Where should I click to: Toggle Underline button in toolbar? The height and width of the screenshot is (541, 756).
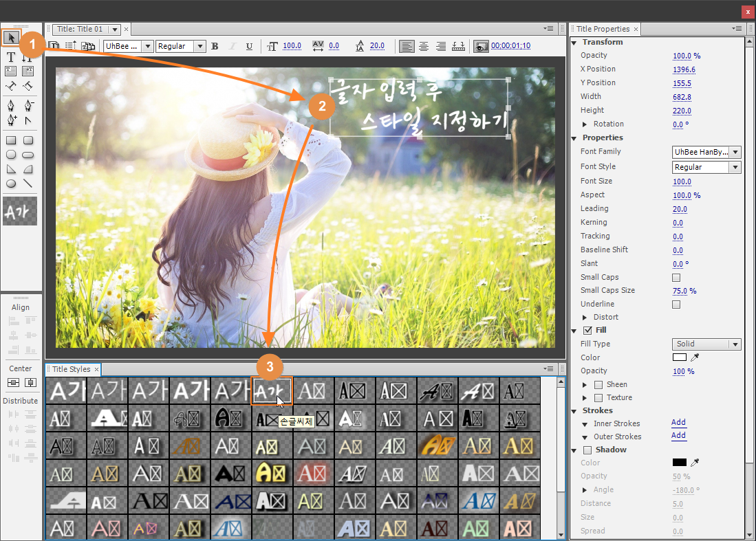[x=249, y=46]
